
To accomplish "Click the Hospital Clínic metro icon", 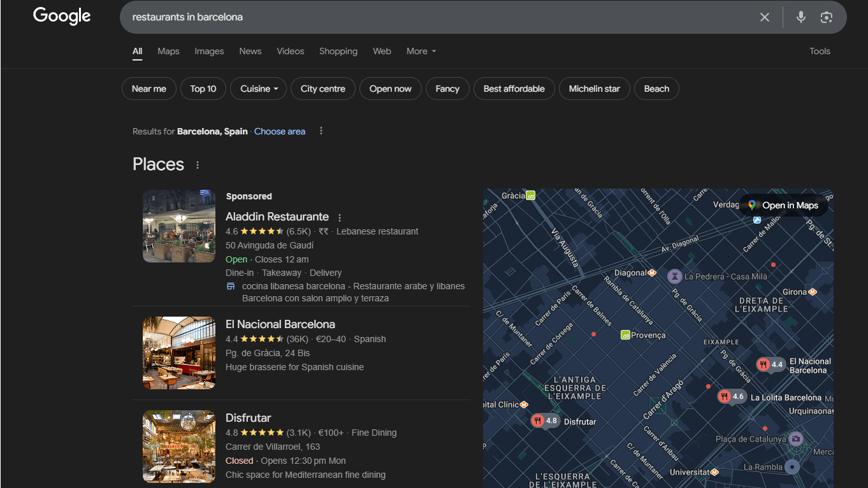I will pyautogui.click(x=524, y=405).
